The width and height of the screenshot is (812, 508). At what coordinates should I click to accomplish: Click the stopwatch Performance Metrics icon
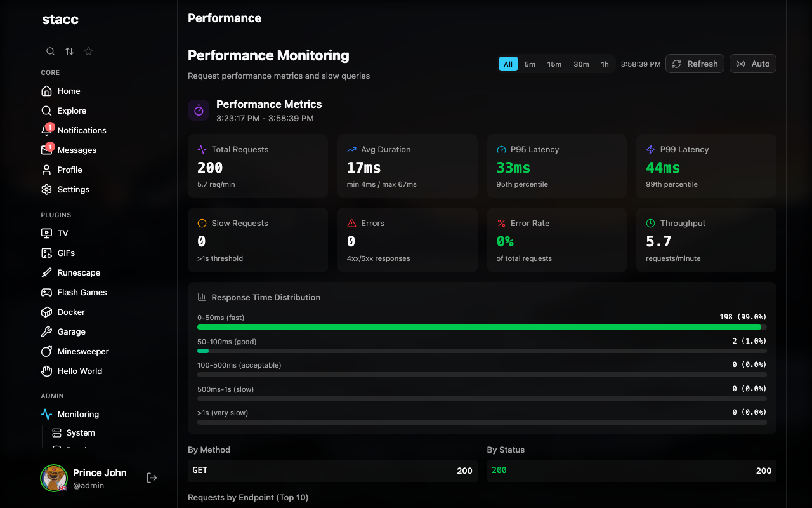click(199, 110)
